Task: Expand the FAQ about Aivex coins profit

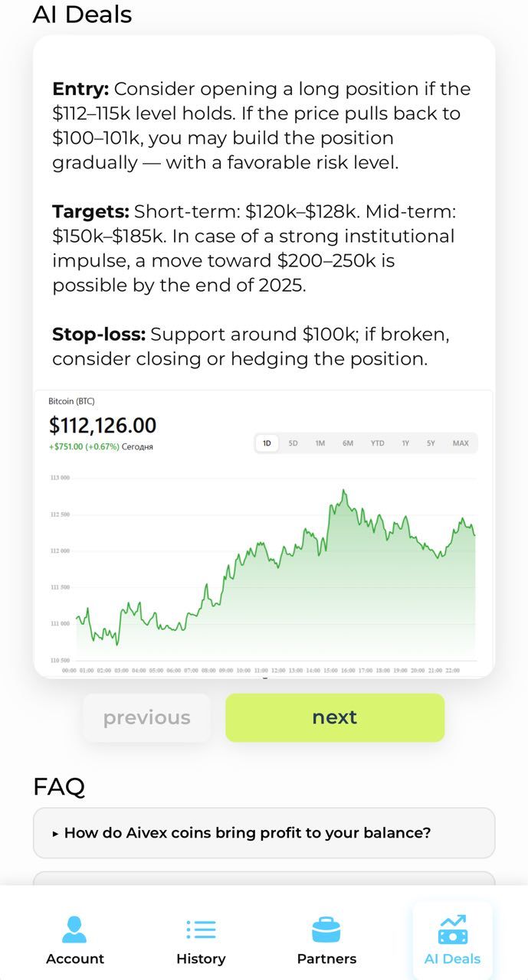Action: click(x=264, y=833)
